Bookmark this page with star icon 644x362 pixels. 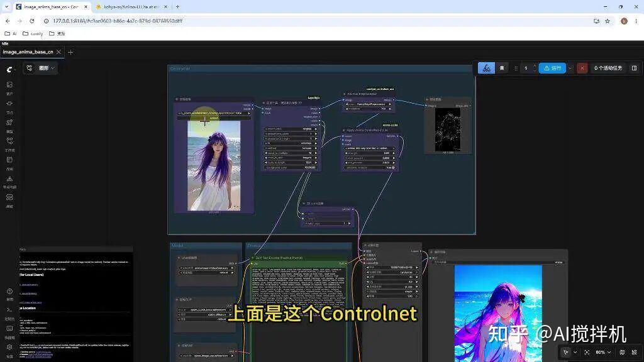(x=608, y=21)
